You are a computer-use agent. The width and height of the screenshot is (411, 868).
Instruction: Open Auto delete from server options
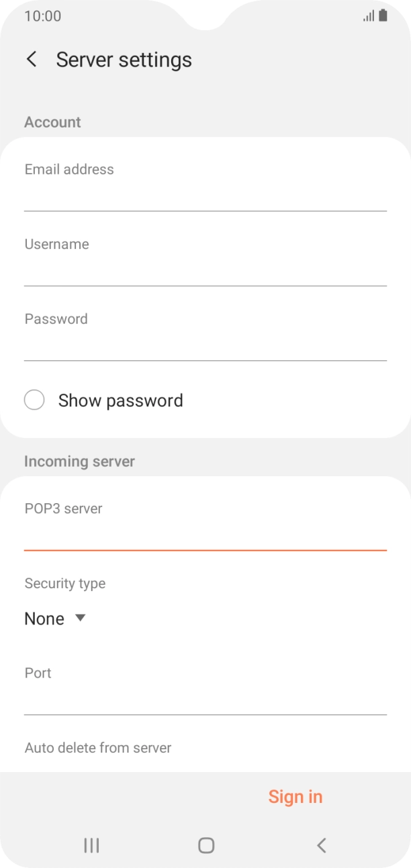pos(97,747)
